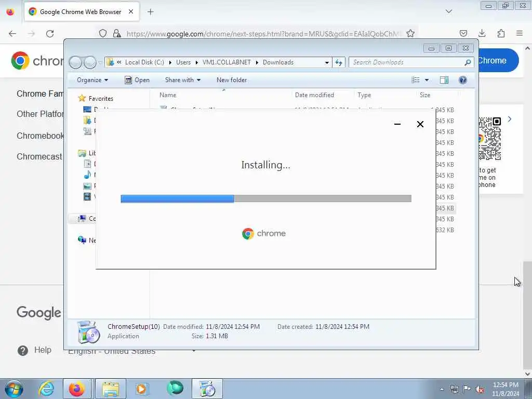Viewport: 532px width, 399px height.
Task: Expand the address bar history dropdown
Action: 327,62
